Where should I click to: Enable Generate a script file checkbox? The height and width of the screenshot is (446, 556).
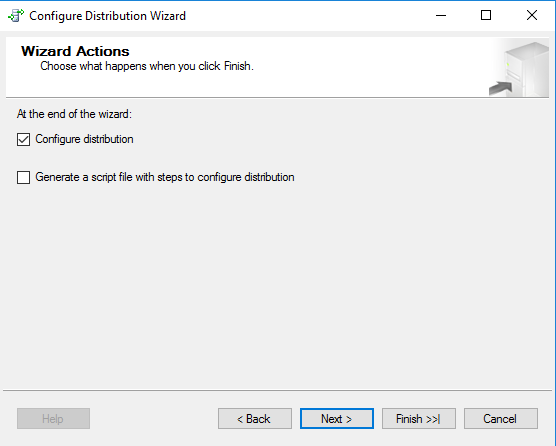23,177
